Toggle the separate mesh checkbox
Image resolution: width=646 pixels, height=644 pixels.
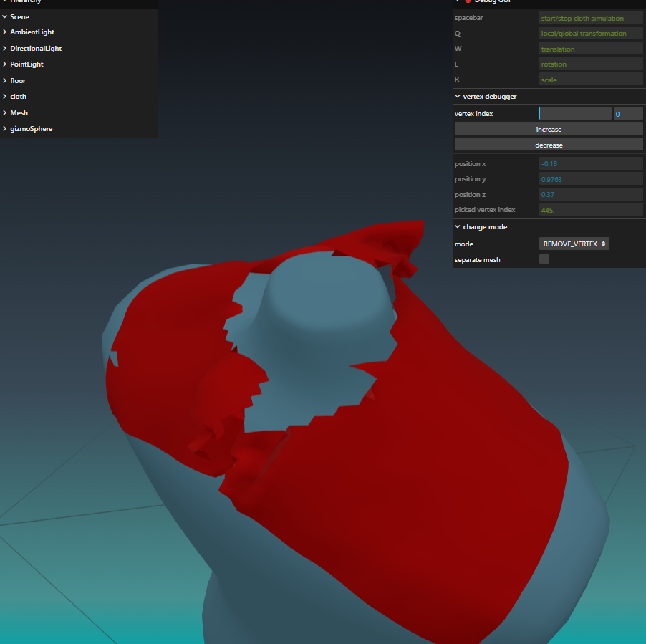tap(544, 259)
